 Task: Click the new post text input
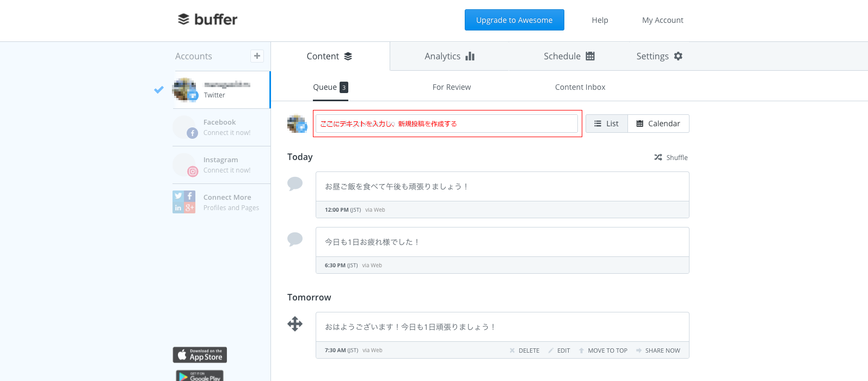coord(447,124)
